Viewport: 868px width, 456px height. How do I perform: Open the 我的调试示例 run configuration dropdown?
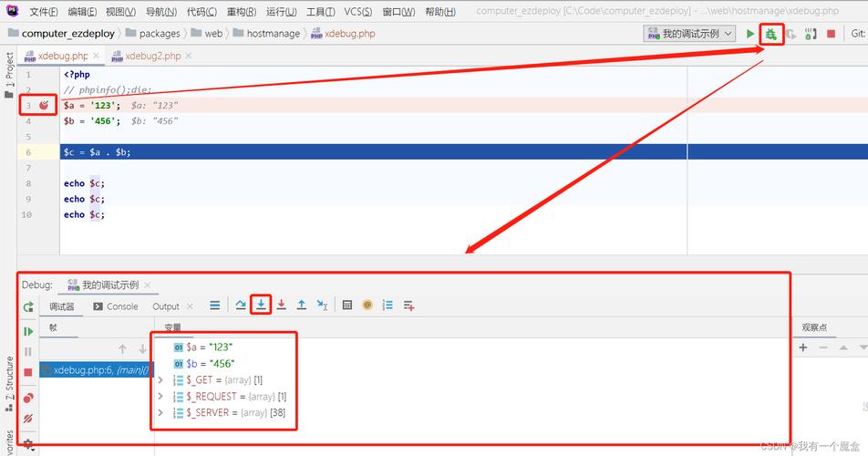pyautogui.click(x=689, y=34)
